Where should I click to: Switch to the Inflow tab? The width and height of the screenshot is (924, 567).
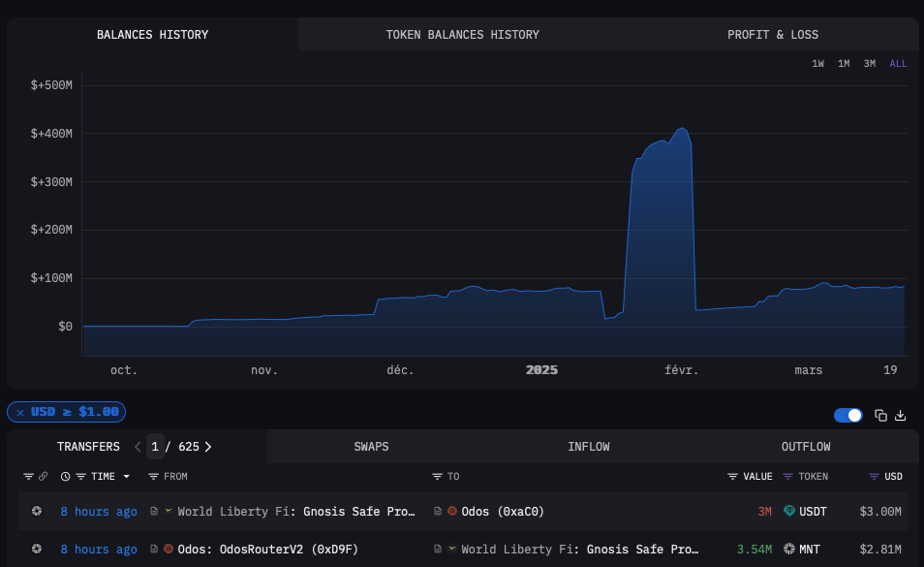click(589, 447)
